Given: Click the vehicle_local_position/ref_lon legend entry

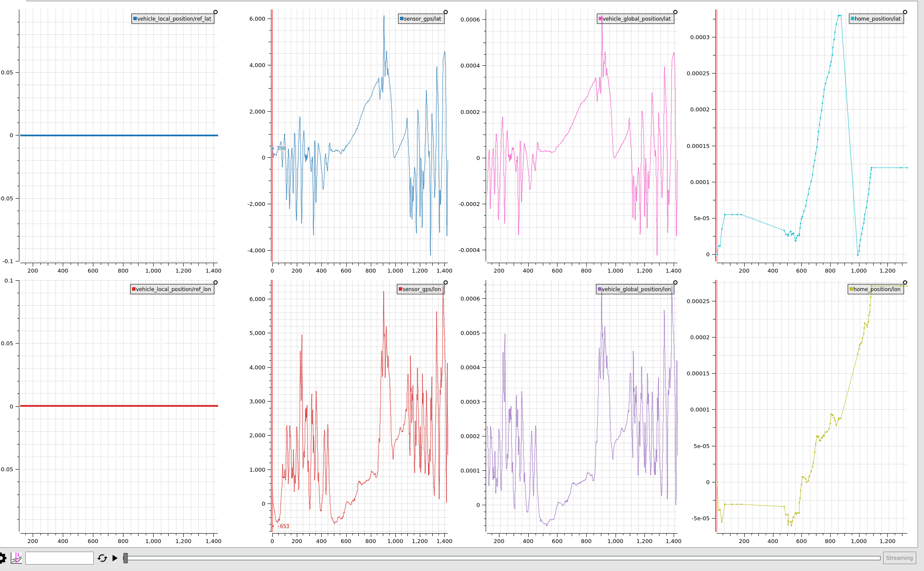Looking at the screenshot, I should tap(173, 289).
